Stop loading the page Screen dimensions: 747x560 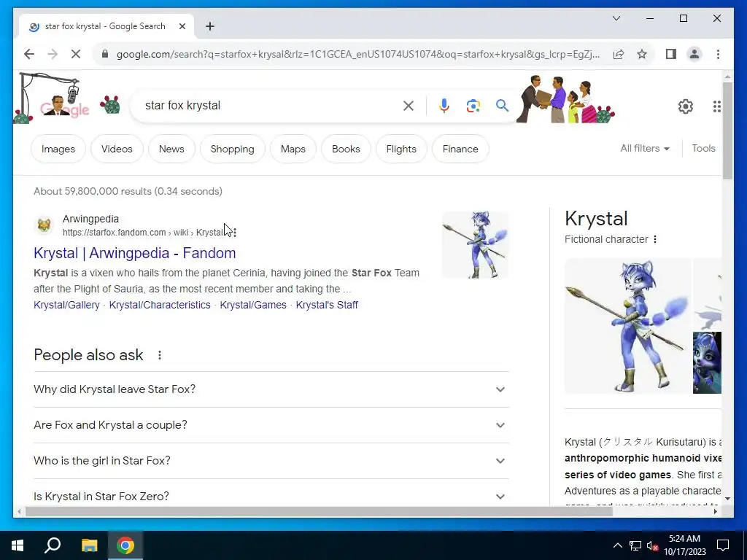click(76, 54)
